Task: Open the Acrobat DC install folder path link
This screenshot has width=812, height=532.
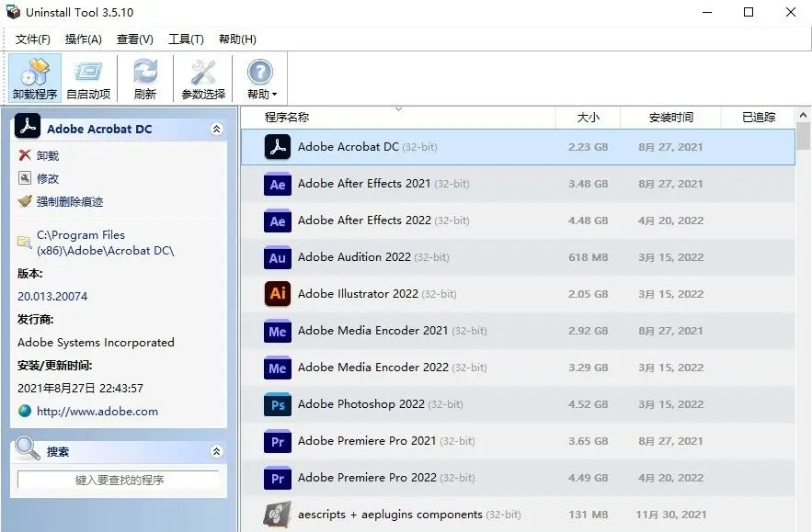Action: 105,243
